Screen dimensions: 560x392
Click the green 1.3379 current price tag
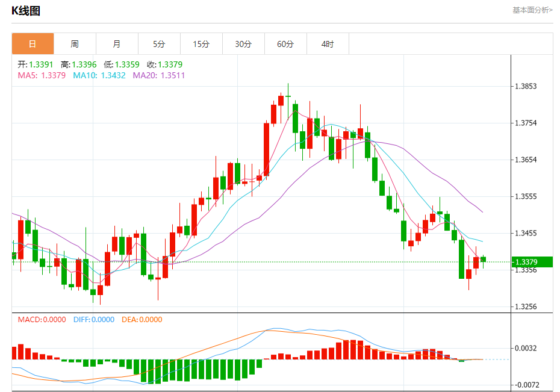click(532, 262)
